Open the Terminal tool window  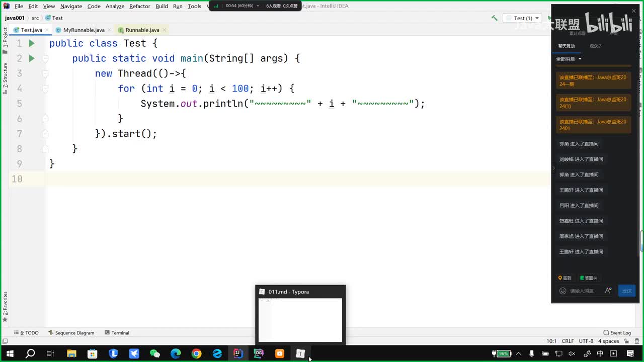pos(117,333)
